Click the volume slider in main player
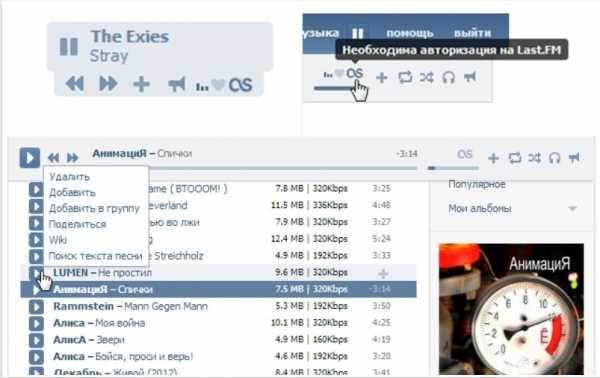This screenshot has height=378, width=600. pos(453,168)
